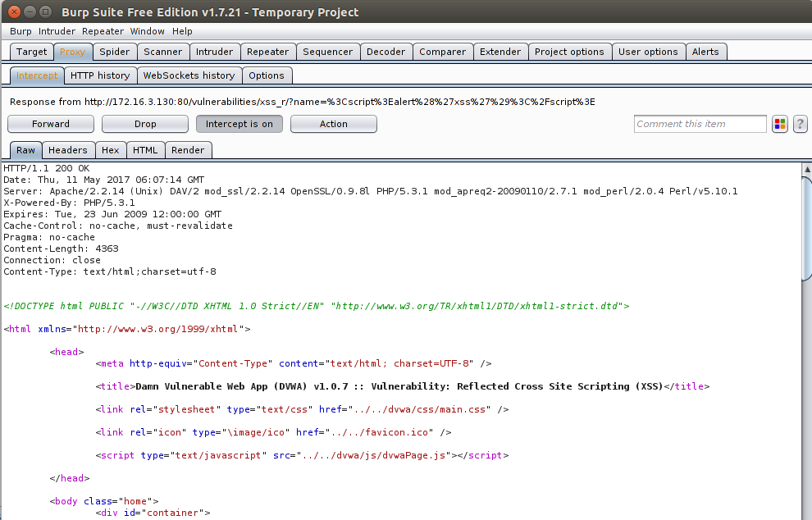Open the WebSockets history sub-tab
812x520 pixels.
[x=189, y=75]
